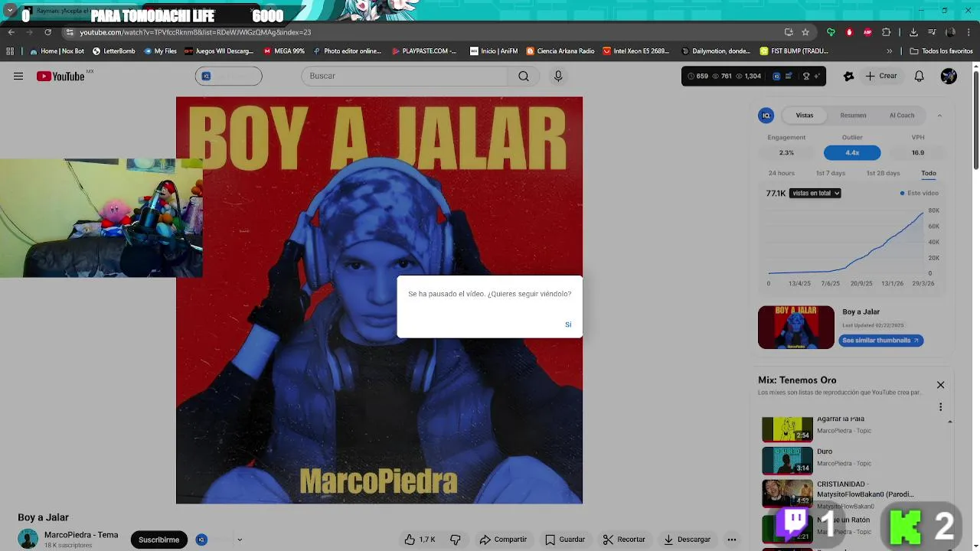Open the apps grid in bookmarks bar

point(10,51)
